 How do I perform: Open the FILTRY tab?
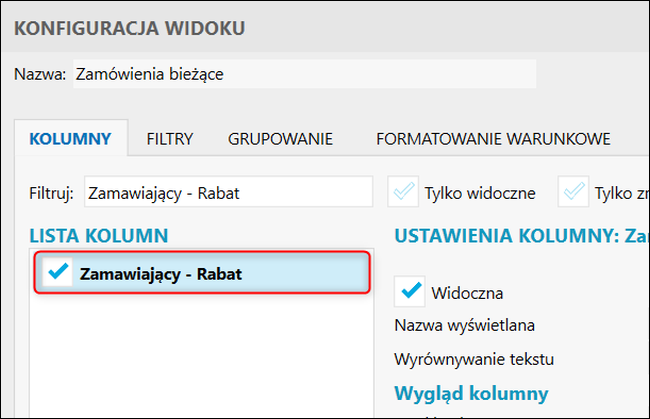pos(169,139)
